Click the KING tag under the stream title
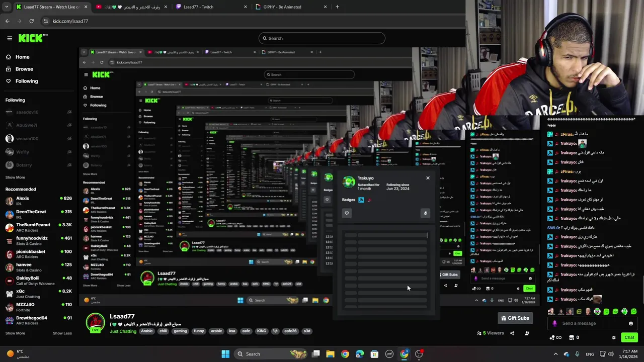 pos(261,331)
